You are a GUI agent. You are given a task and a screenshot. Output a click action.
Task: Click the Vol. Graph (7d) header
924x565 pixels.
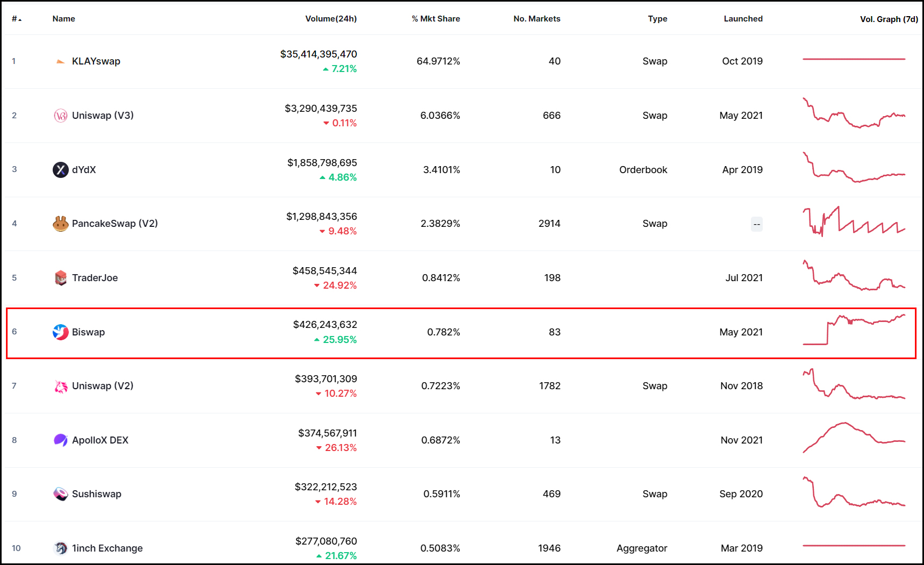pyautogui.click(x=889, y=19)
